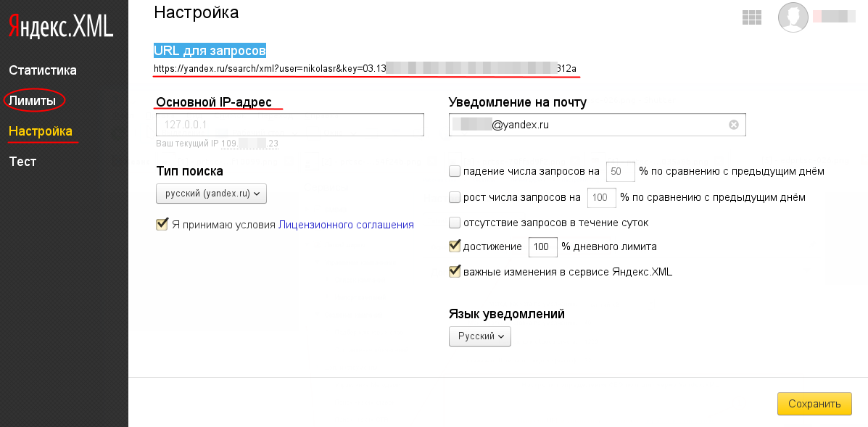Click the request URL text

click(x=365, y=69)
